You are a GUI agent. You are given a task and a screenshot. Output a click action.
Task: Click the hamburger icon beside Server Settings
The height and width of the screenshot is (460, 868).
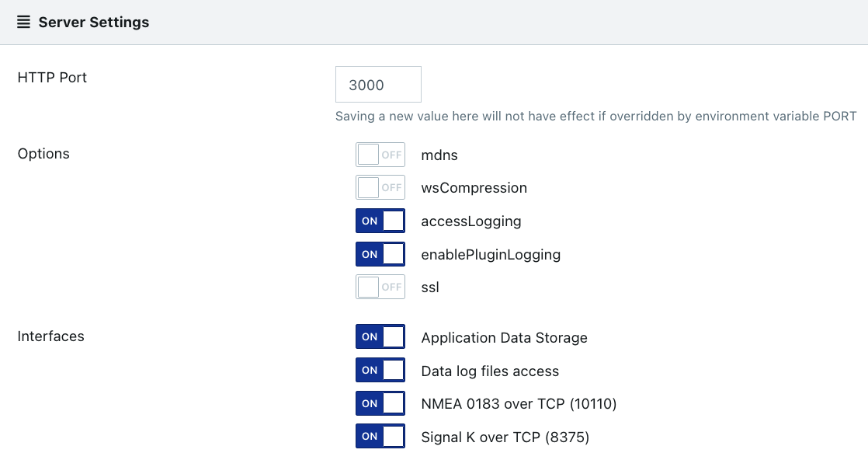pyautogui.click(x=23, y=23)
